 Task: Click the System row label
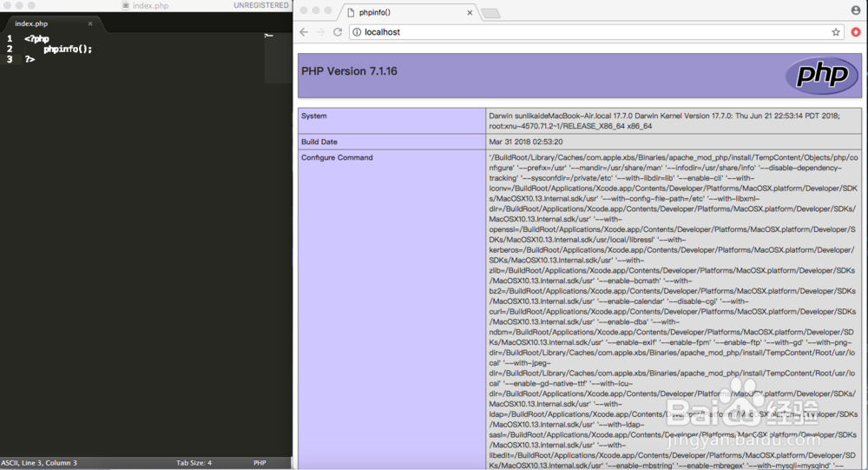point(314,116)
